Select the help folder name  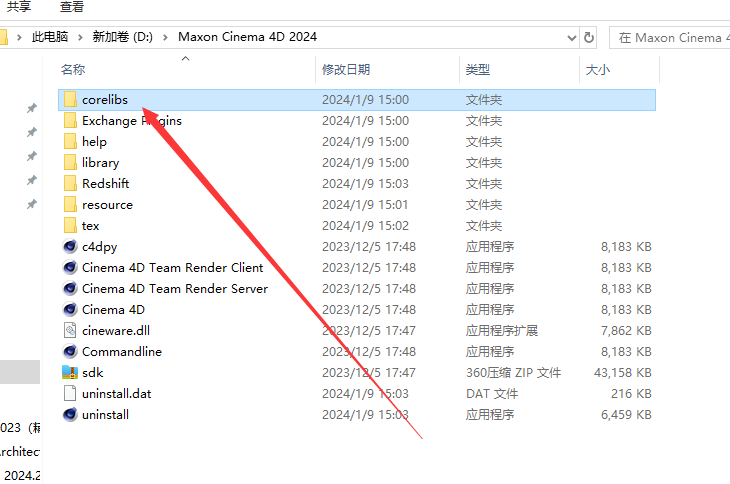click(95, 142)
